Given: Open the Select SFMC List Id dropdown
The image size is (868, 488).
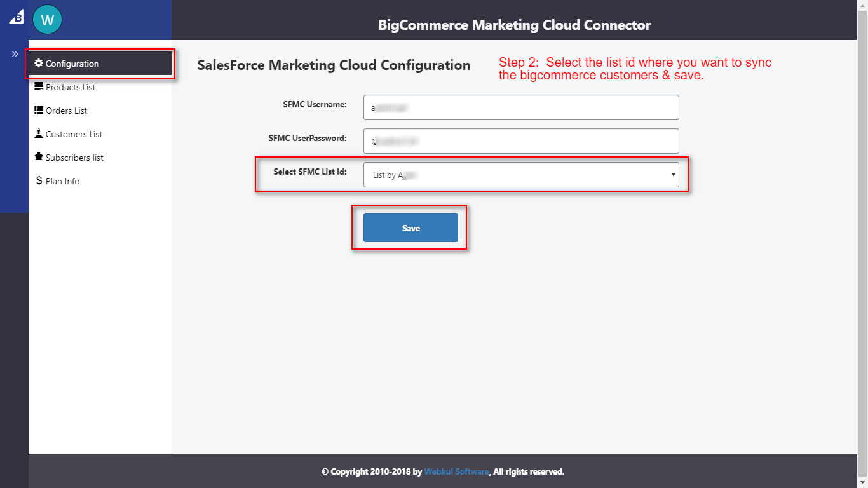Looking at the screenshot, I should tap(521, 175).
